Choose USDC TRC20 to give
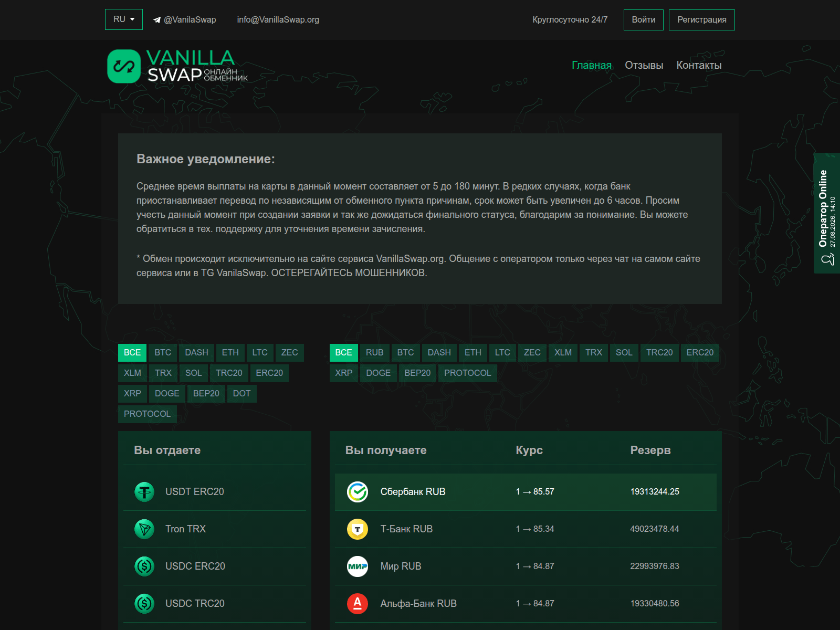 [215, 604]
